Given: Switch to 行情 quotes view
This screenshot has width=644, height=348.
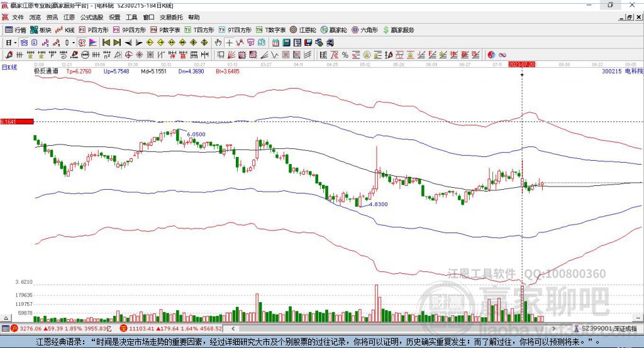Looking at the screenshot, I should tap(15, 30).
